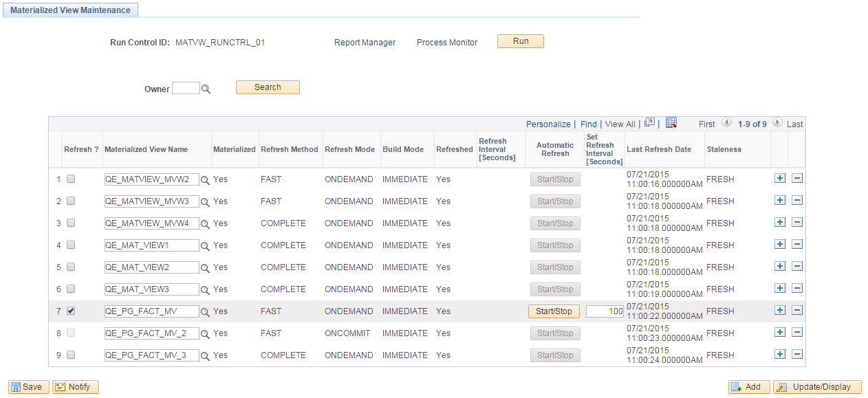Click the First page navigation arrow

[x=727, y=124]
